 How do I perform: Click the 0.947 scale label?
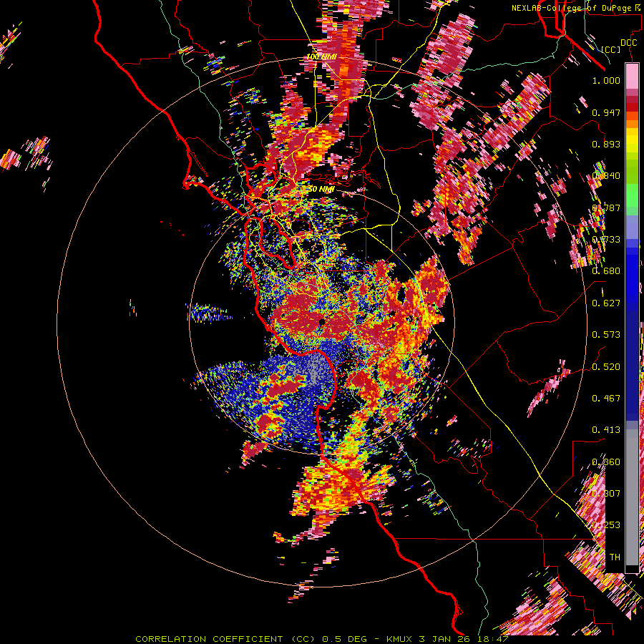606,112
